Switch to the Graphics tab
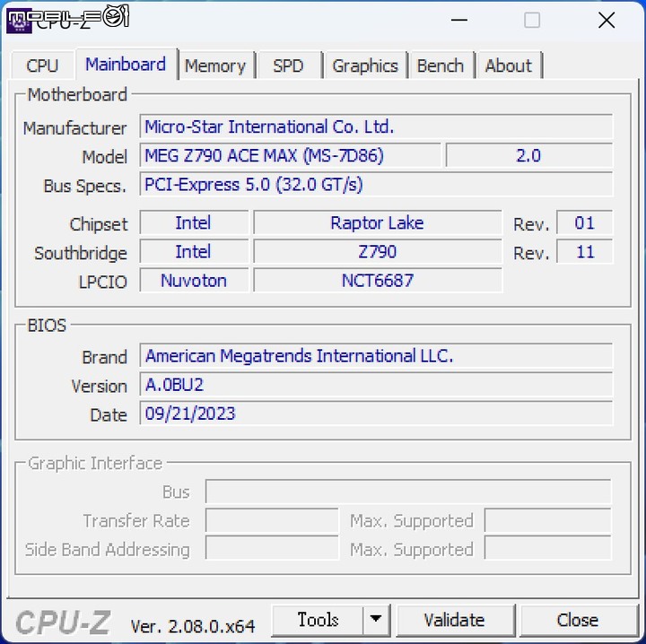Image resolution: width=646 pixels, height=644 pixels. tap(365, 65)
